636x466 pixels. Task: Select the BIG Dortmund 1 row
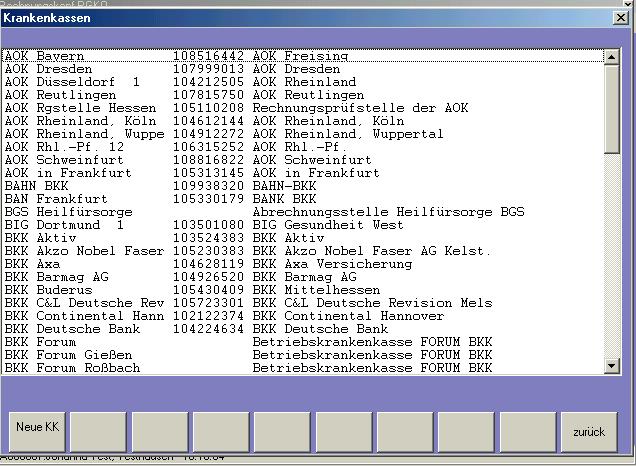click(303, 225)
